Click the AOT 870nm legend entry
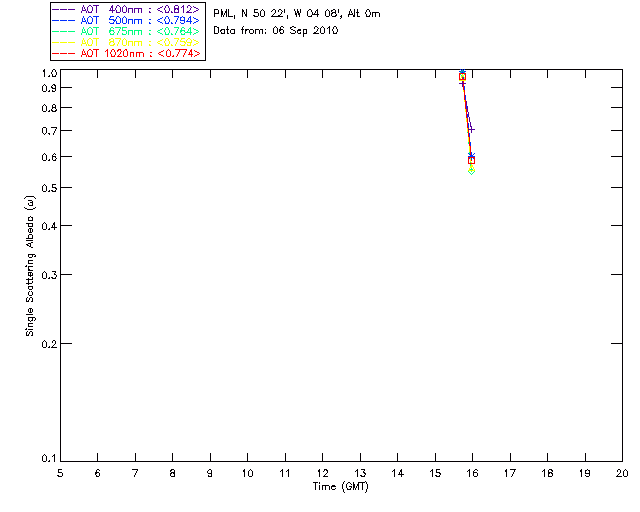Viewport: 640px width, 512px height. click(126, 42)
